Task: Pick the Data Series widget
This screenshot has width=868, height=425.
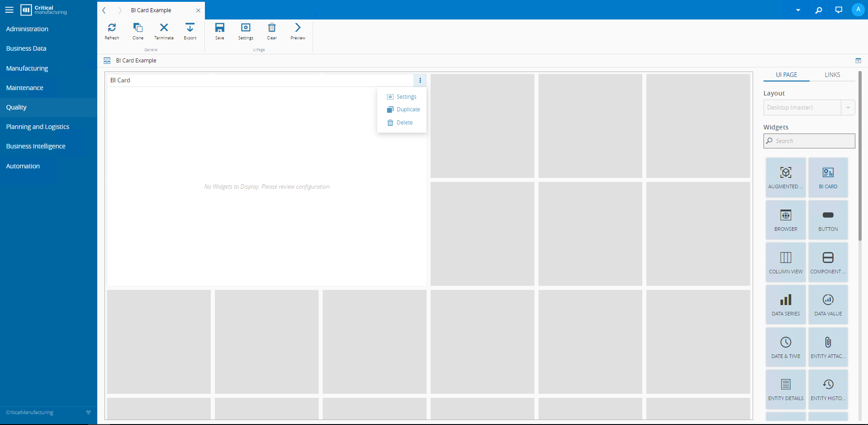Action: (786, 305)
